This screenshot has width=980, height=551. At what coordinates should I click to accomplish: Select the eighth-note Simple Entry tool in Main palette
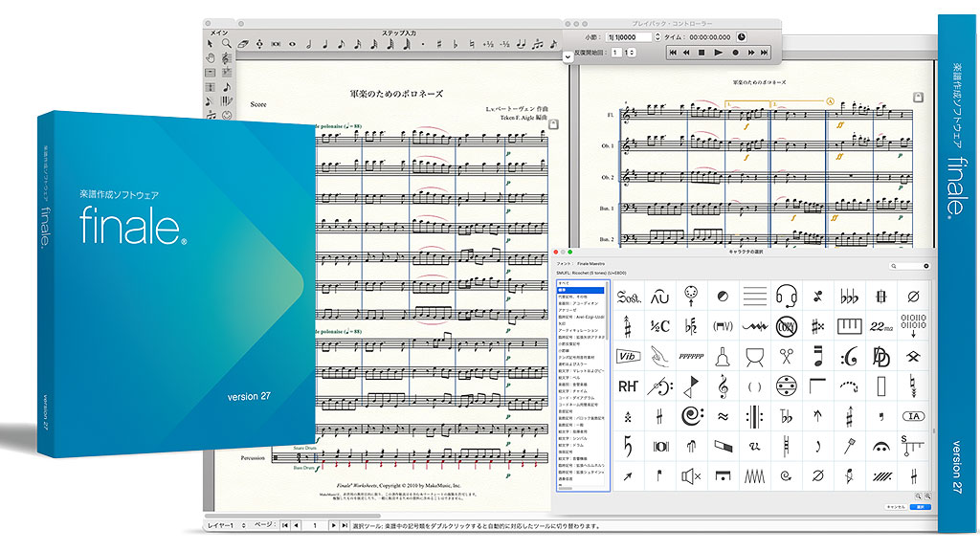(226, 87)
